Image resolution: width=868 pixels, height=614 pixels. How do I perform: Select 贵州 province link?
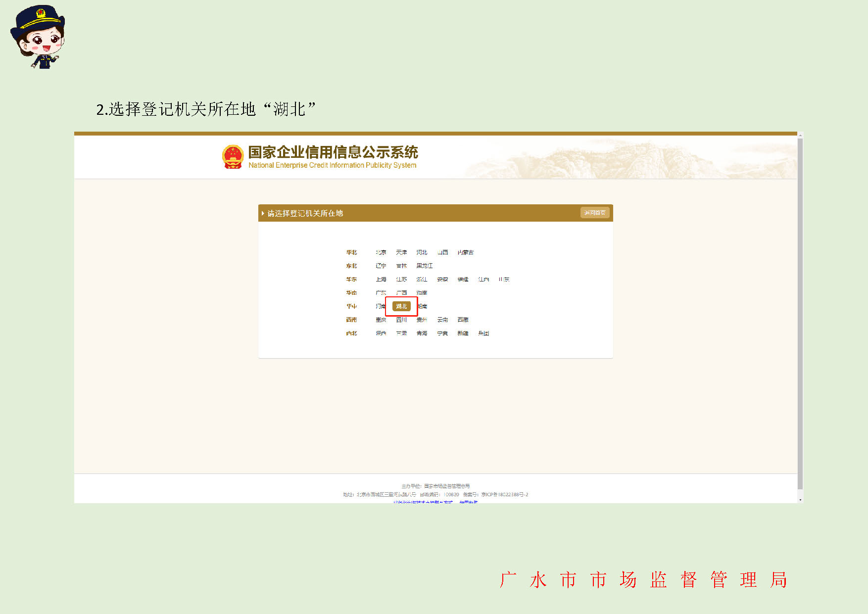click(422, 320)
